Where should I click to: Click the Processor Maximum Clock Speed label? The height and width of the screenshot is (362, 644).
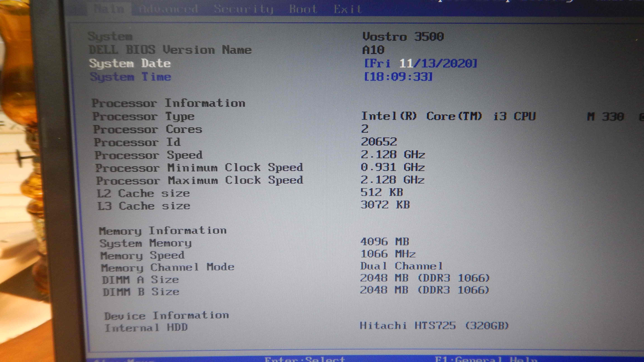click(200, 180)
